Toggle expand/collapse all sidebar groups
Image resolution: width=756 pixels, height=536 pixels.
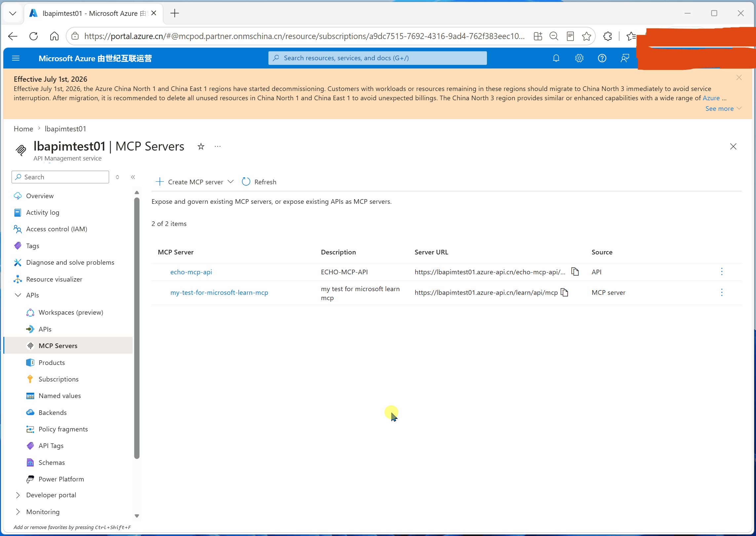pyautogui.click(x=117, y=177)
